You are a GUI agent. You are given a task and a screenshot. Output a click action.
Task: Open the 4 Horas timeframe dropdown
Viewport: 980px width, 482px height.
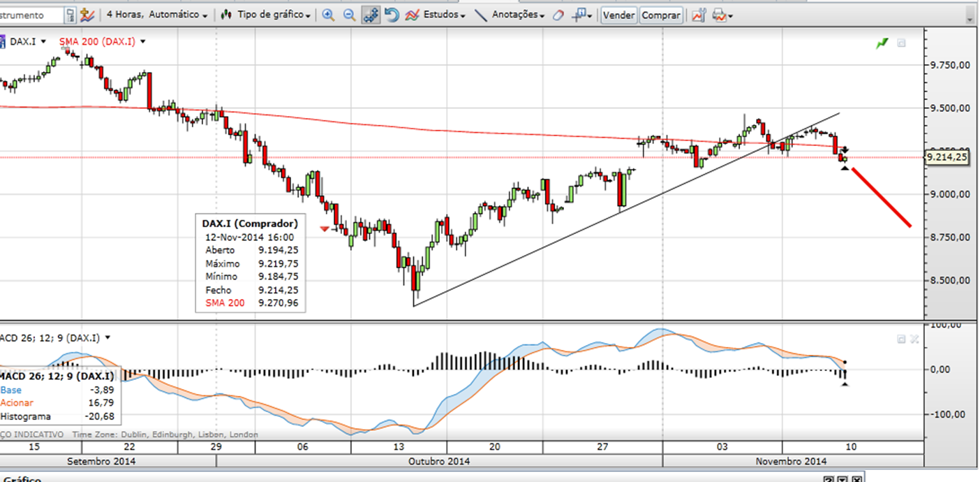(x=156, y=15)
